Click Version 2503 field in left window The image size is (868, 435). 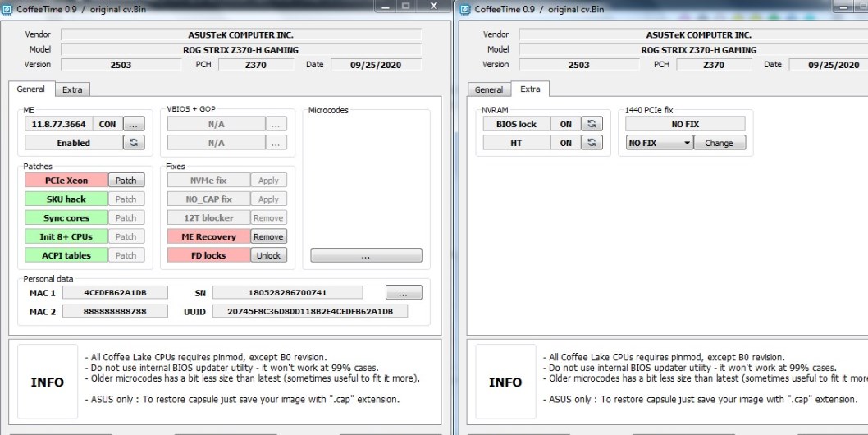coord(121,65)
